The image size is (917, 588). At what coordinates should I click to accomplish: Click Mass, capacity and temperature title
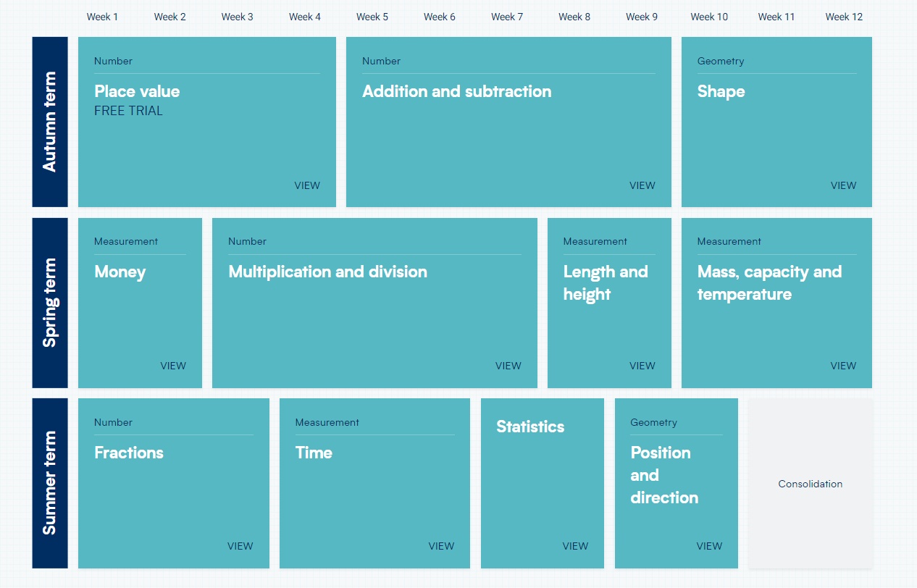pos(769,283)
